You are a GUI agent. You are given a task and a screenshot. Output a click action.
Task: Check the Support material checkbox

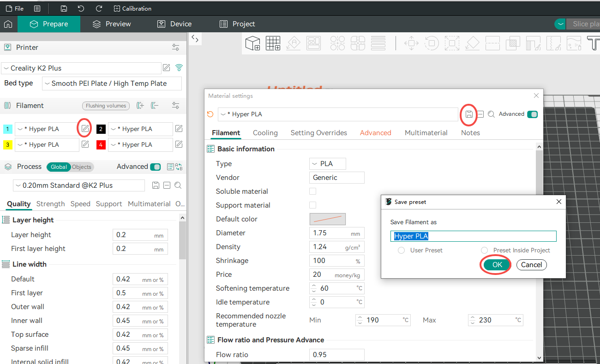click(313, 205)
